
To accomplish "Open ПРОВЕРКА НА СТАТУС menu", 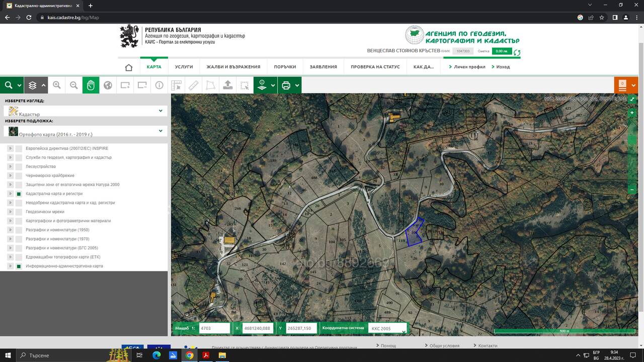I will pos(375,67).
